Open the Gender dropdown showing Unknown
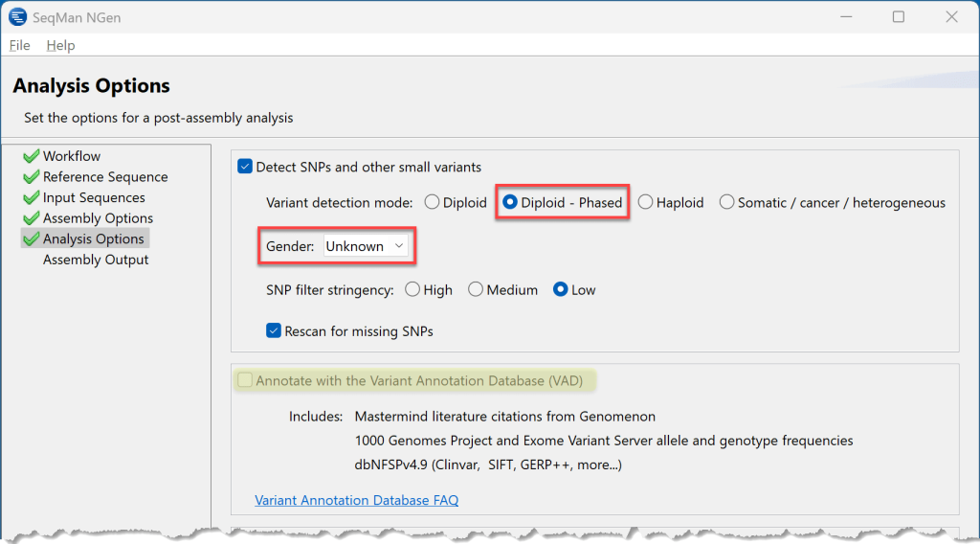Image resolution: width=980 pixels, height=544 pixels. (x=366, y=246)
